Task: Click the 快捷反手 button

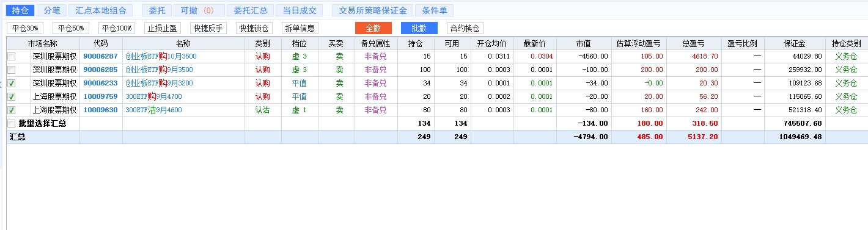Action: click(x=208, y=28)
